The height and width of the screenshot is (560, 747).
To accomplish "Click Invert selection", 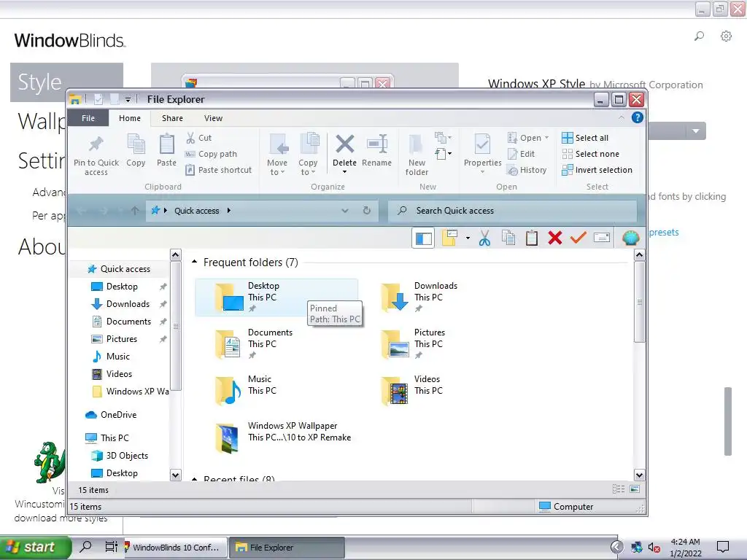I will tap(597, 170).
